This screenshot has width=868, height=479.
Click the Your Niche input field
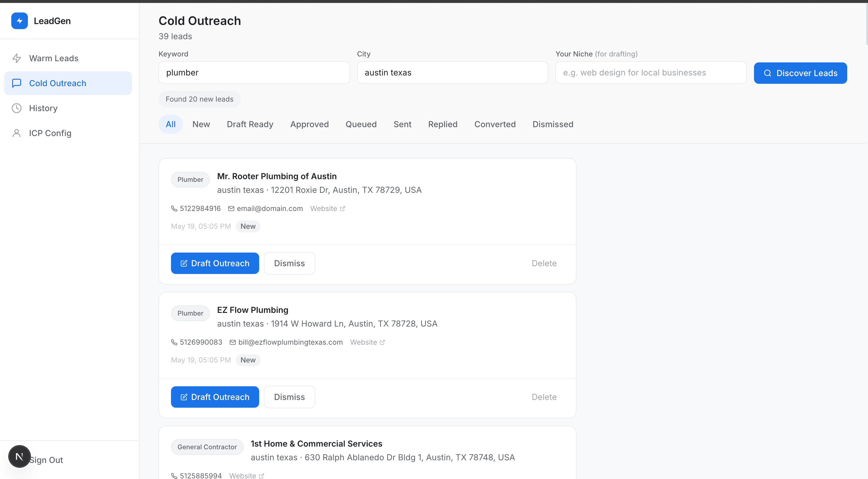(x=651, y=73)
